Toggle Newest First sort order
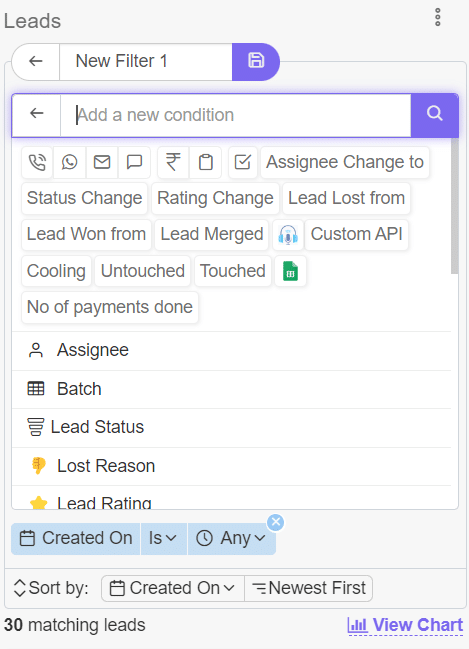469x649 pixels. [309, 588]
